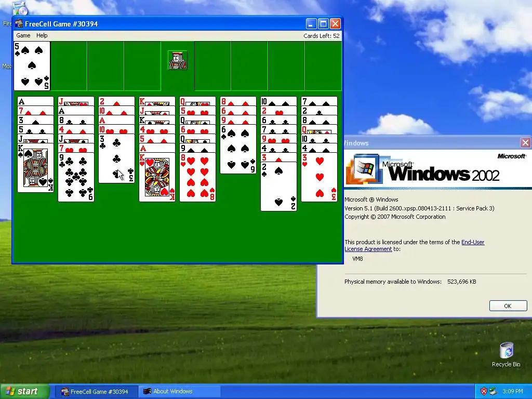The image size is (532, 399).
Task: Click the 10 of spades card
Action: [x=278, y=101]
